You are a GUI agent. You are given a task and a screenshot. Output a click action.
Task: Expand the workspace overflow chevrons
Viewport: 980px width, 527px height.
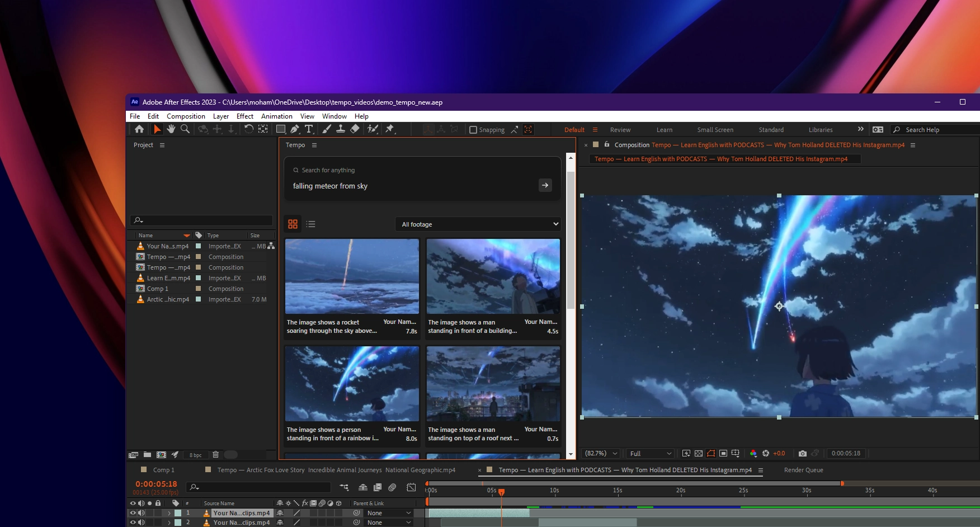click(x=860, y=129)
